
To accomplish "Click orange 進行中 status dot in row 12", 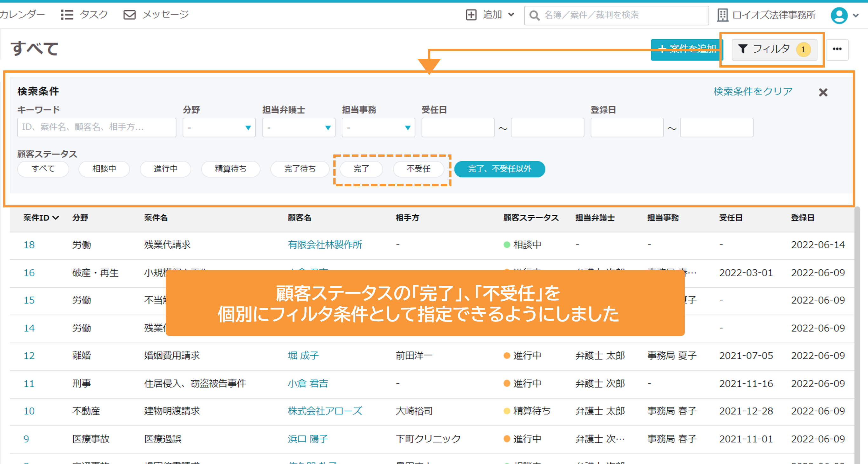I will [506, 356].
